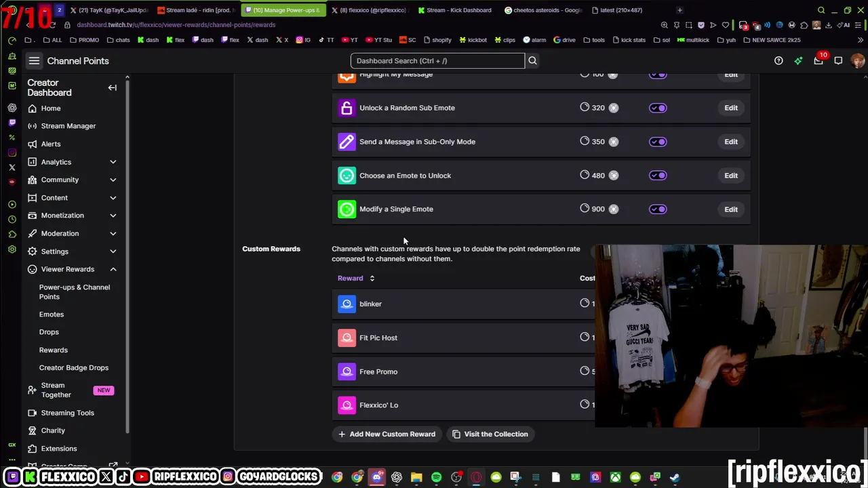The width and height of the screenshot is (868, 488).
Task: Edit Send a Message in Sub-Only Mode
Action: pos(731,142)
